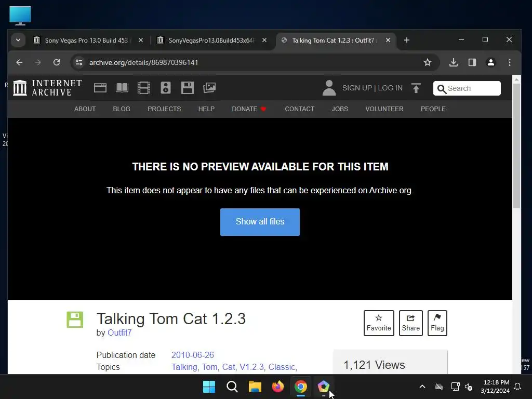532x399 pixels.
Task: Toggle Chrome side panel icon
Action: pyautogui.click(x=472, y=62)
